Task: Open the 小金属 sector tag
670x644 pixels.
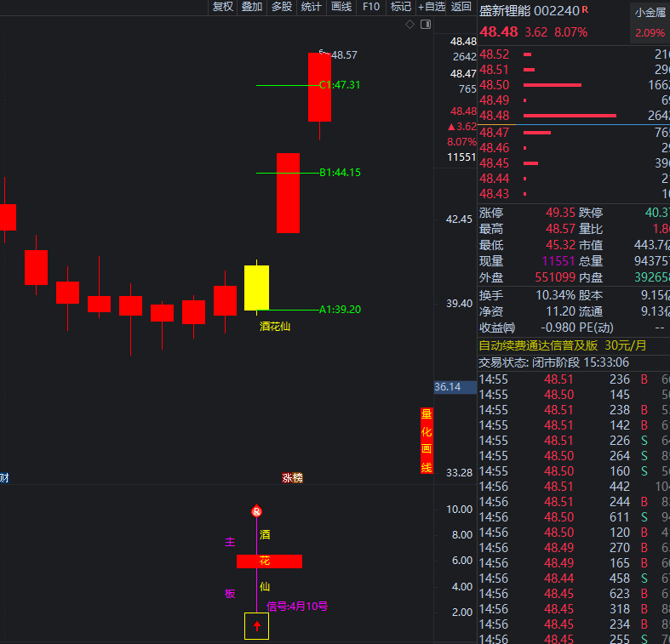Action: pos(650,12)
